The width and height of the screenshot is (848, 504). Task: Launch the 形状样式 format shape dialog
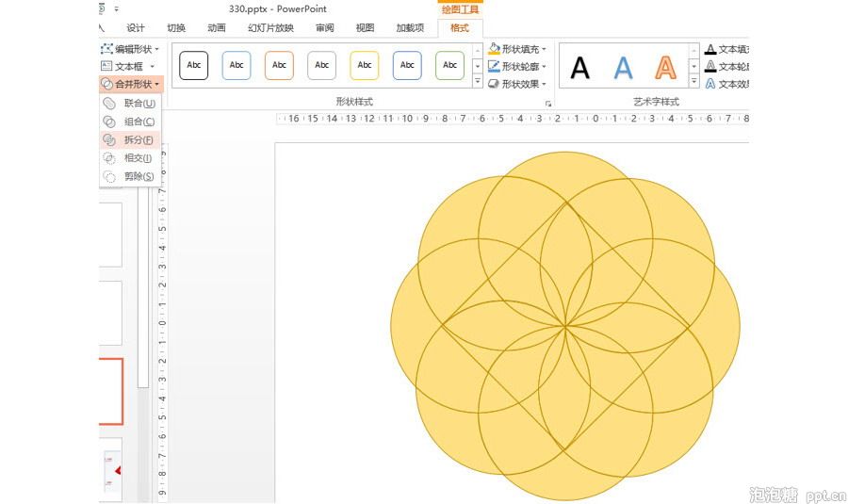click(547, 104)
